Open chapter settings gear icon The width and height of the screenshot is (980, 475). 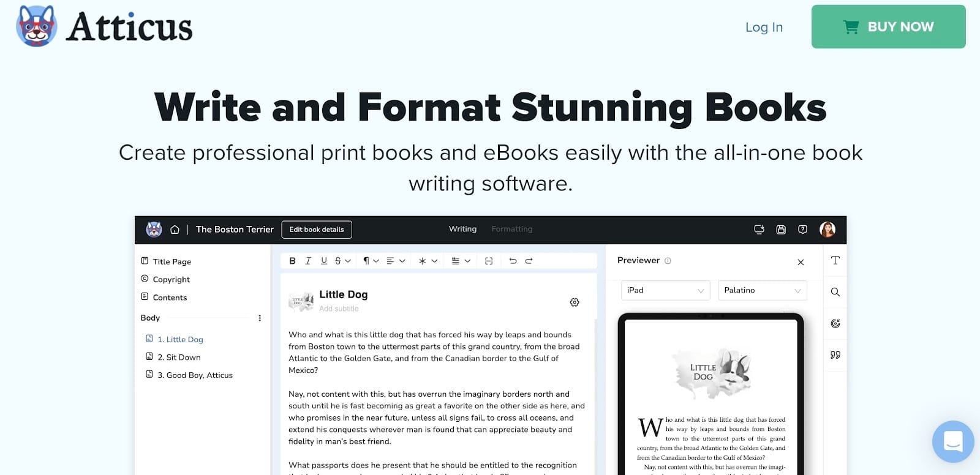[575, 302]
